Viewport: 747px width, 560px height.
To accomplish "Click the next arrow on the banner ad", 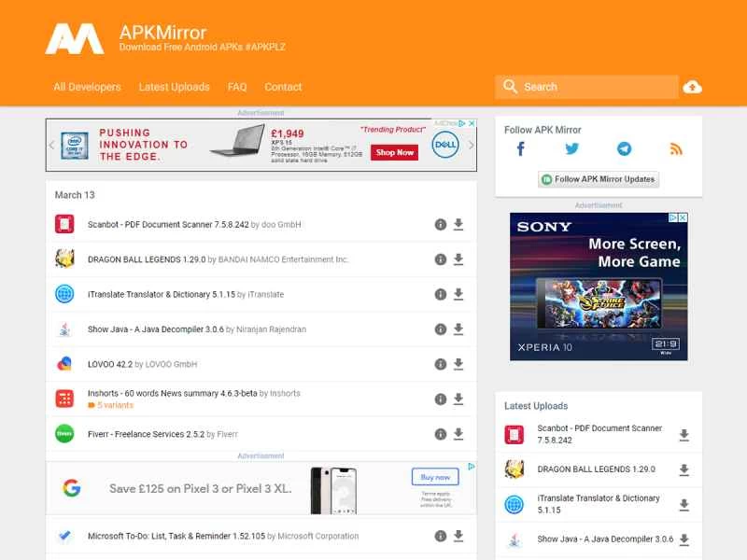I will pos(470,145).
